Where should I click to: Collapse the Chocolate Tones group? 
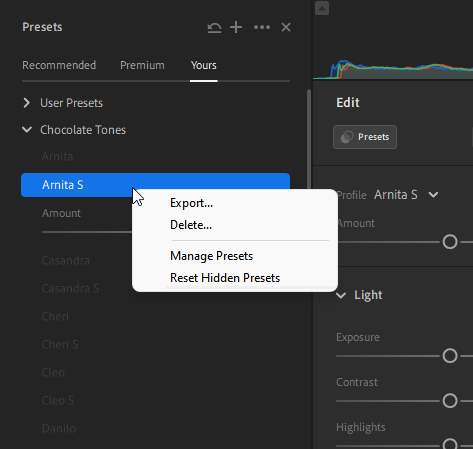click(27, 129)
